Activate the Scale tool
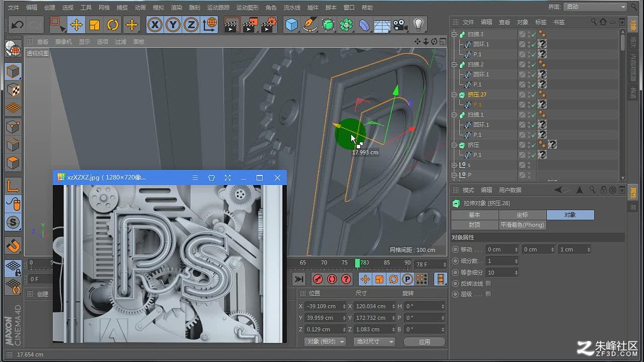 tap(95, 25)
